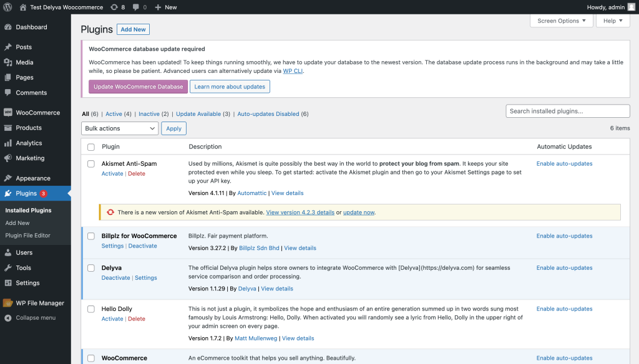639x364 pixels.
Task: Expand Screen Options panel
Action: pos(561,21)
